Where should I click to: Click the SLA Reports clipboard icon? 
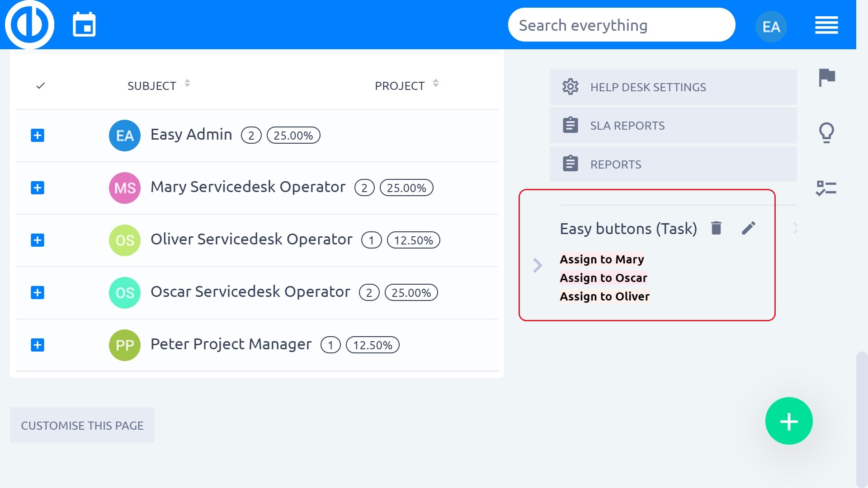coord(571,125)
